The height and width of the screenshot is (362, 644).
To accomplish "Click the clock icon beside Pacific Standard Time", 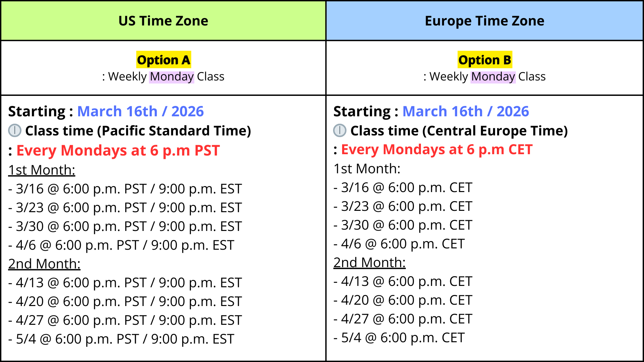I will pyautogui.click(x=15, y=130).
